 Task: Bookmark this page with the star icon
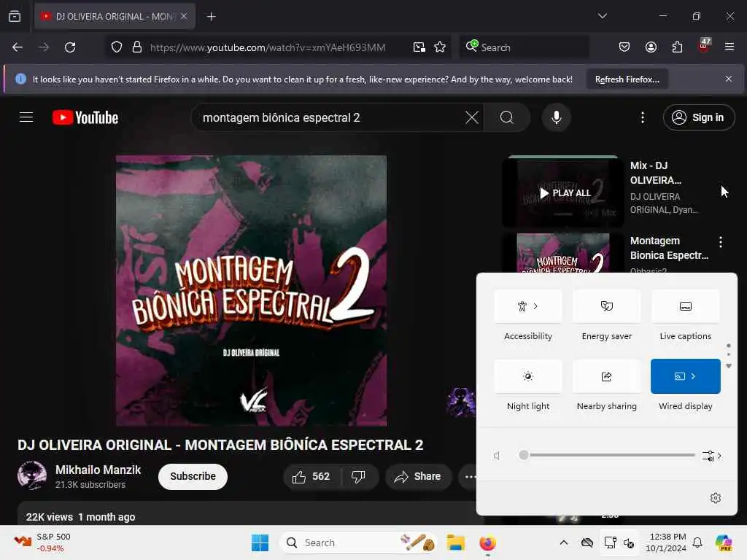tap(440, 47)
